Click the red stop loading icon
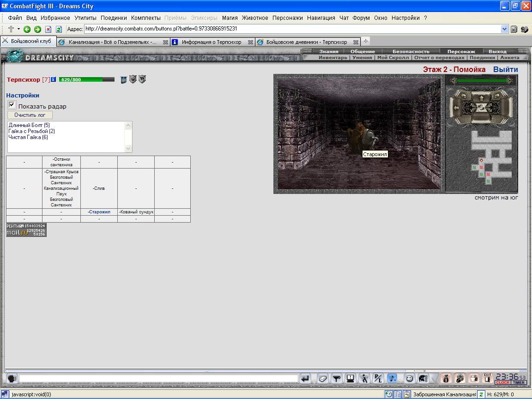The width and height of the screenshot is (532, 399). (x=48, y=29)
